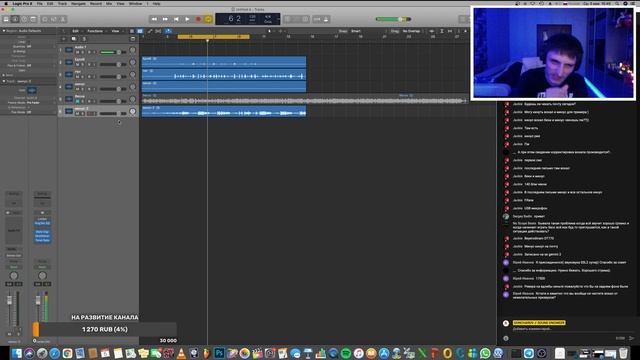
Task: Open the Help menu
Action: [156, 3]
